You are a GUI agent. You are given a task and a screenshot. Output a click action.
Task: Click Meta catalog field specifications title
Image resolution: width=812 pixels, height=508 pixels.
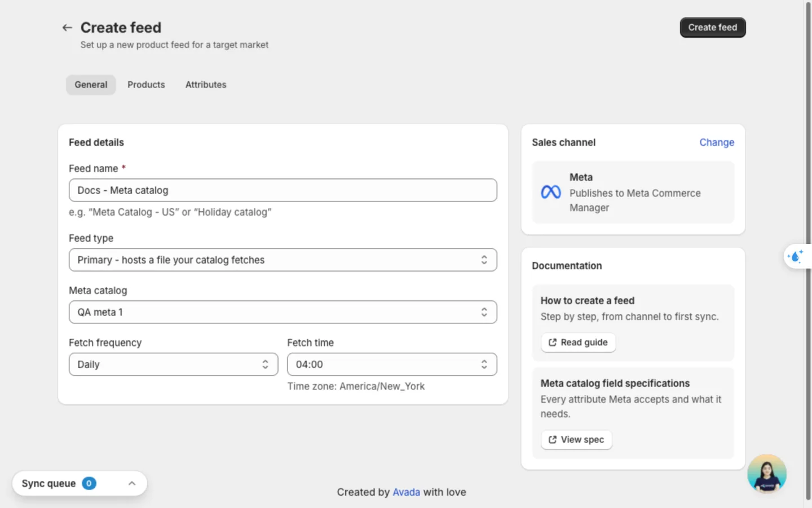[x=615, y=383]
